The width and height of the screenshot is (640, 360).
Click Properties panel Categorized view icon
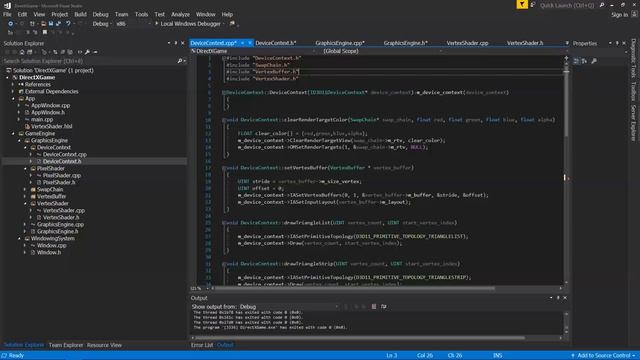(x=576, y=61)
